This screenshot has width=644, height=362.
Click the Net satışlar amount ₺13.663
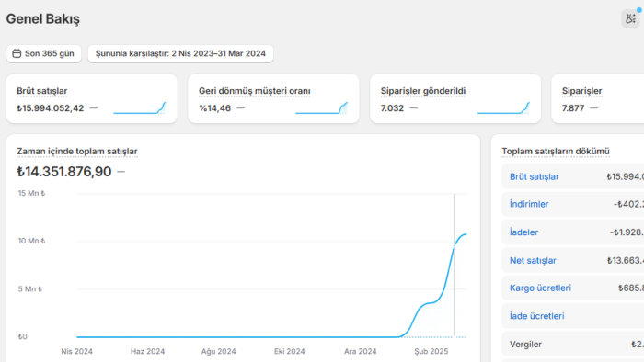pos(625,260)
